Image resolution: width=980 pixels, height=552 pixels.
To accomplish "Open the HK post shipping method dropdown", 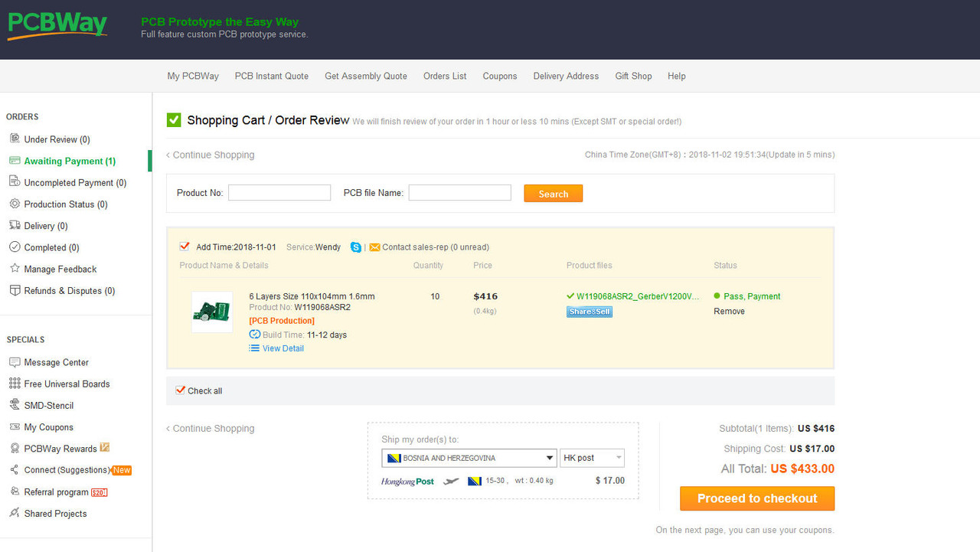I will [x=593, y=458].
